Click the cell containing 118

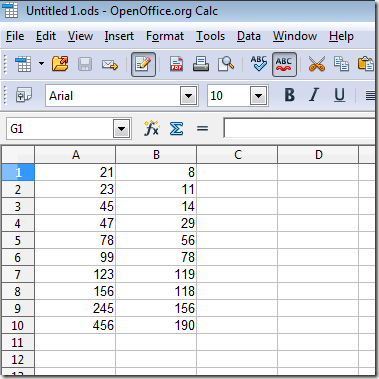click(156, 291)
